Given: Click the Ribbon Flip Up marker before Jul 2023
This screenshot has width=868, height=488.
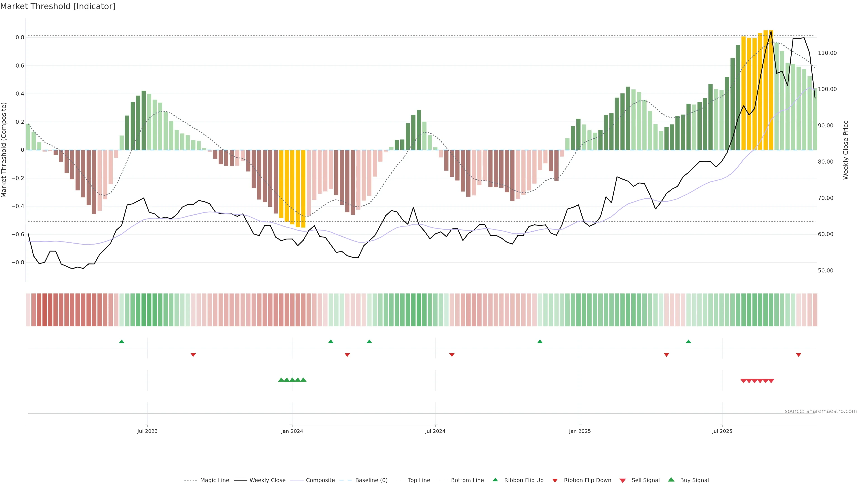Looking at the screenshot, I should coord(122,342).
